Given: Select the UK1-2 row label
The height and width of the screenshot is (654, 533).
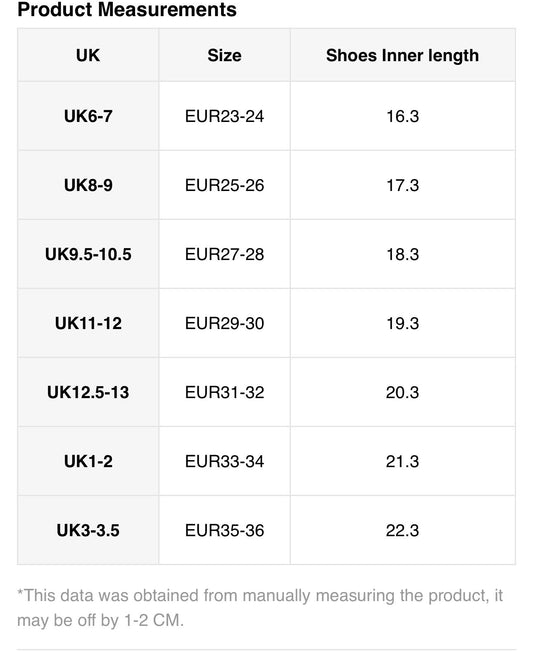Looking at the screenshot, I should pos(88,461).
